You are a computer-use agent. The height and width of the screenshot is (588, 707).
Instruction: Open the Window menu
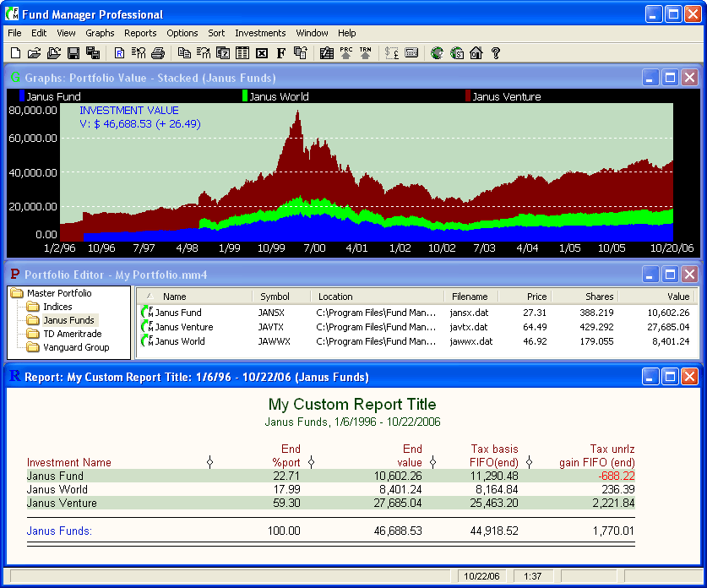coord(312,33)
